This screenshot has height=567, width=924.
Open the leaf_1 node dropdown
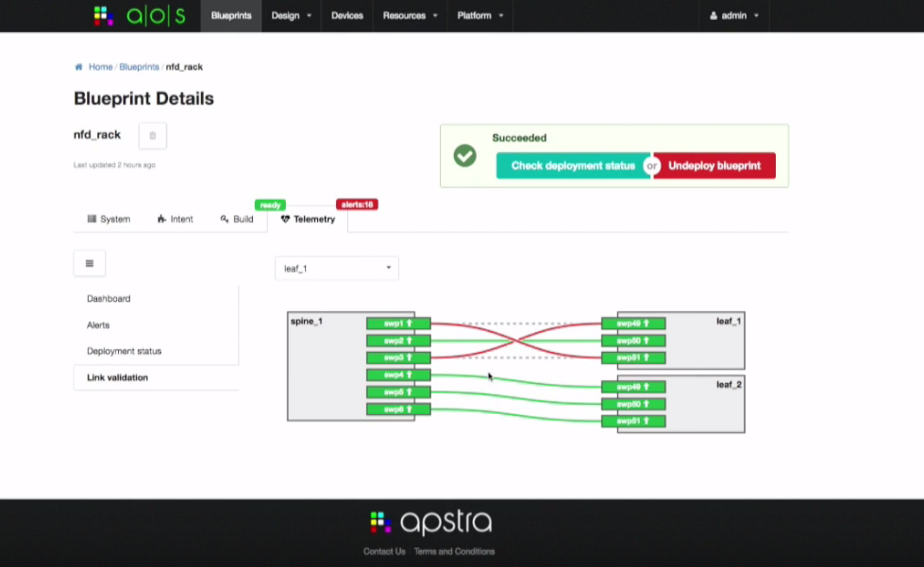coord(337,269)
